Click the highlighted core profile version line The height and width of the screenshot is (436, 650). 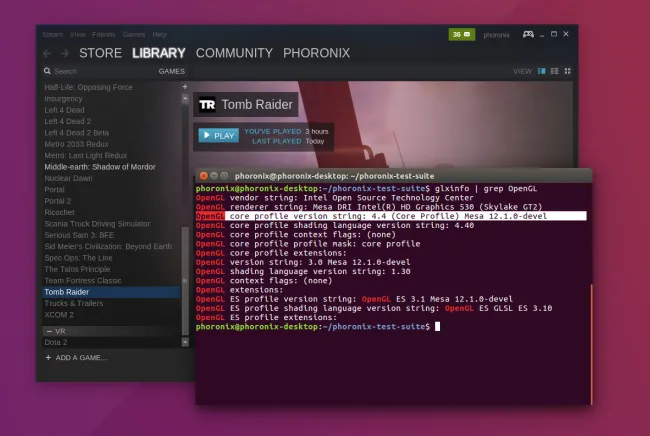391,216
